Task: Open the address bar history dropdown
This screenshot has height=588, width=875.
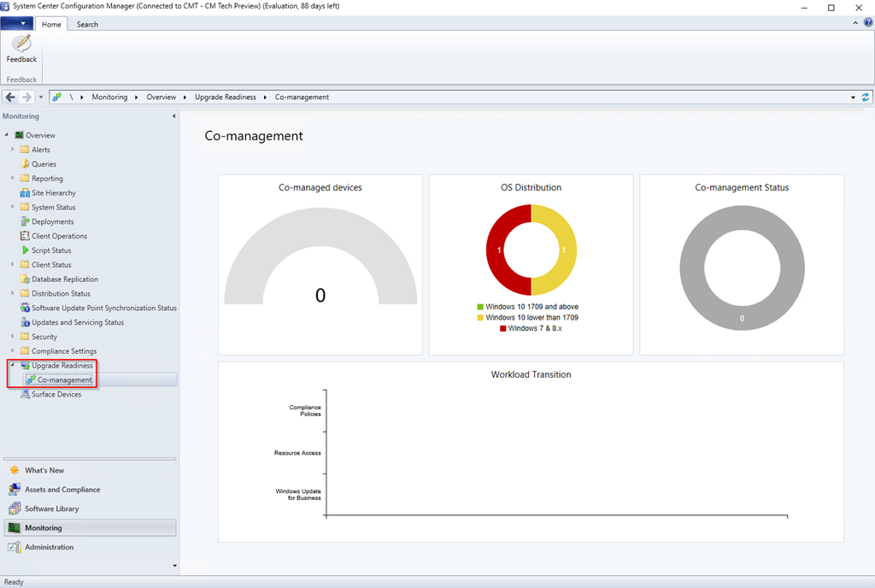Action: click(853, 97)
